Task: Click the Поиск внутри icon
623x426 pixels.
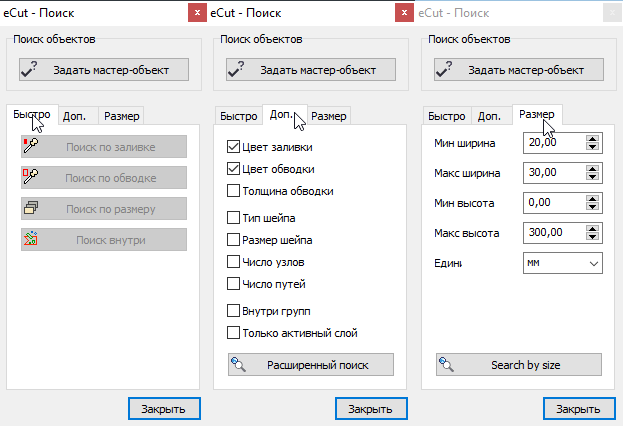Action: pos(31,239)
